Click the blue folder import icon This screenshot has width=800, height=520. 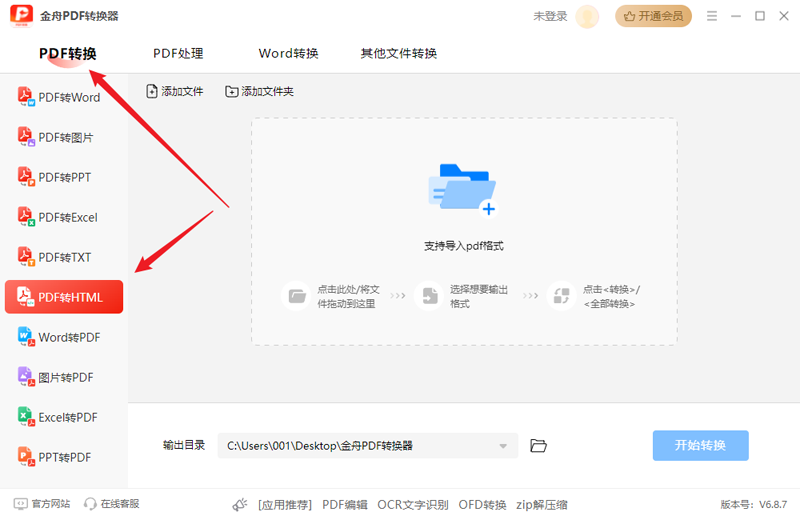tap(463, 189)
